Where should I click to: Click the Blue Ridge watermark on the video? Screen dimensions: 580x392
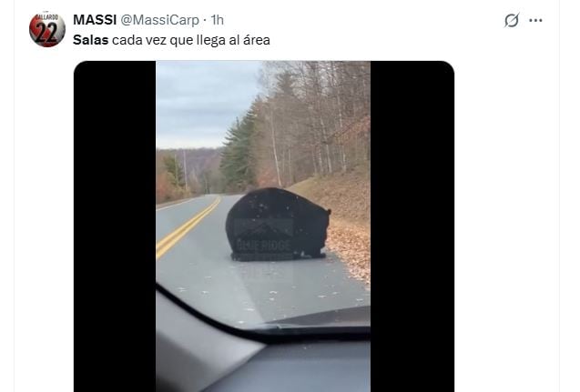tap(264, 236)
